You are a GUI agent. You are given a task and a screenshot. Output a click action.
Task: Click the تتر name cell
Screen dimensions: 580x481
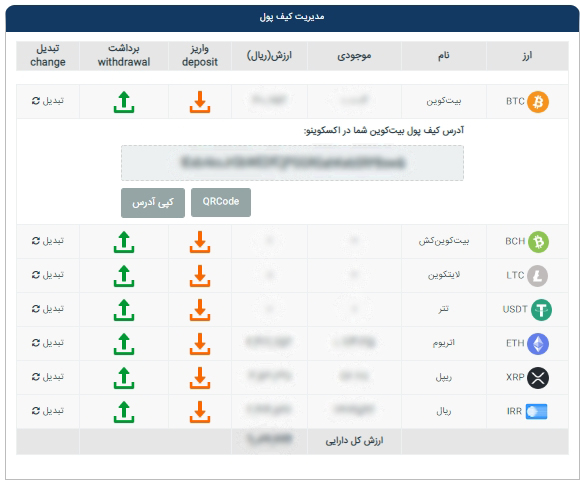click(x=444, y=309)
